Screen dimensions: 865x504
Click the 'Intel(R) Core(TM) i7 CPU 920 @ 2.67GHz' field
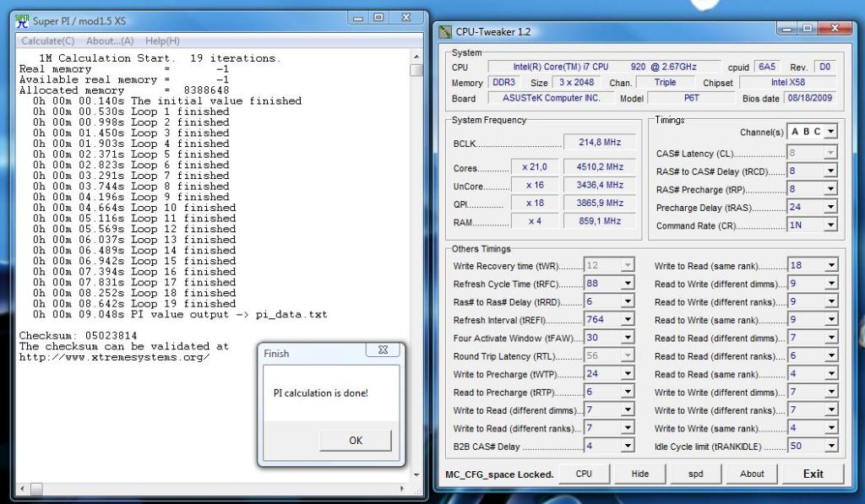tap(604, 67)
